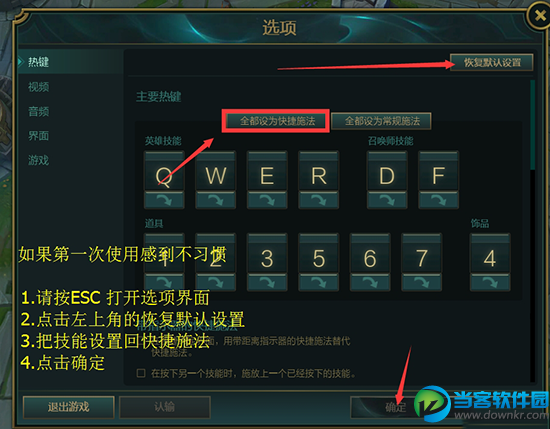This screenshot has width=550, height=429.
Task: Toggle quick cast arrow under F key
Action: tap(438, 200)
